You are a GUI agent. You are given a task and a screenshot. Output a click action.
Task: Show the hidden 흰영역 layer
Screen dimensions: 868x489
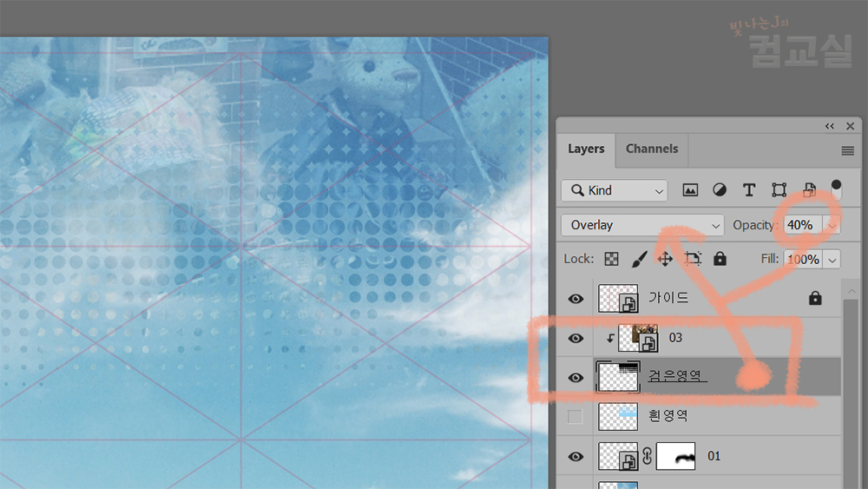575,416
